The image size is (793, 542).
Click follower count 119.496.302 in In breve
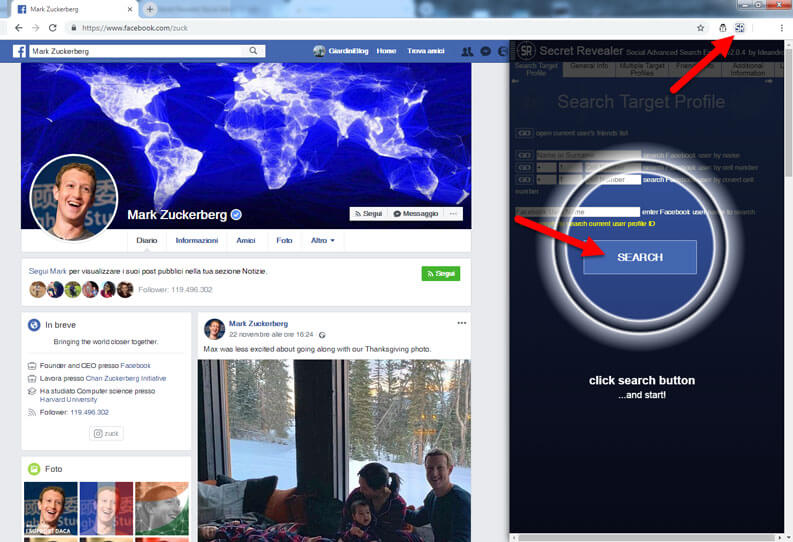click(x=90, y=413)
